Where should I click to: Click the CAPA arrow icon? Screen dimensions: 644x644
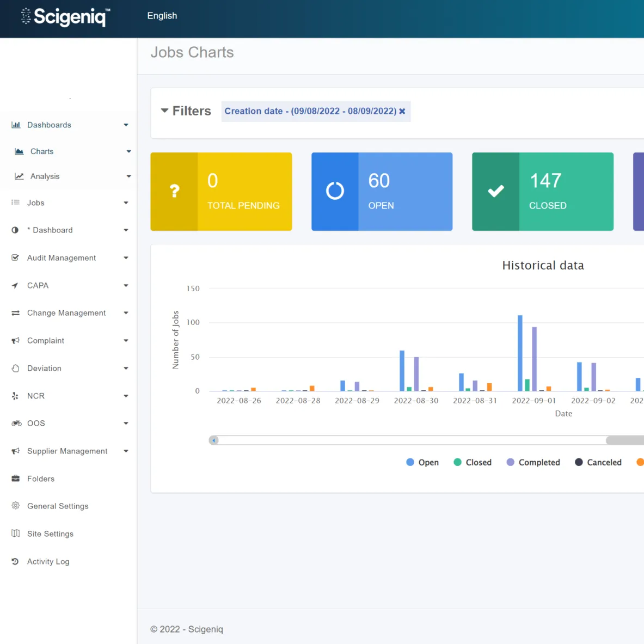(x=16, y=285)
